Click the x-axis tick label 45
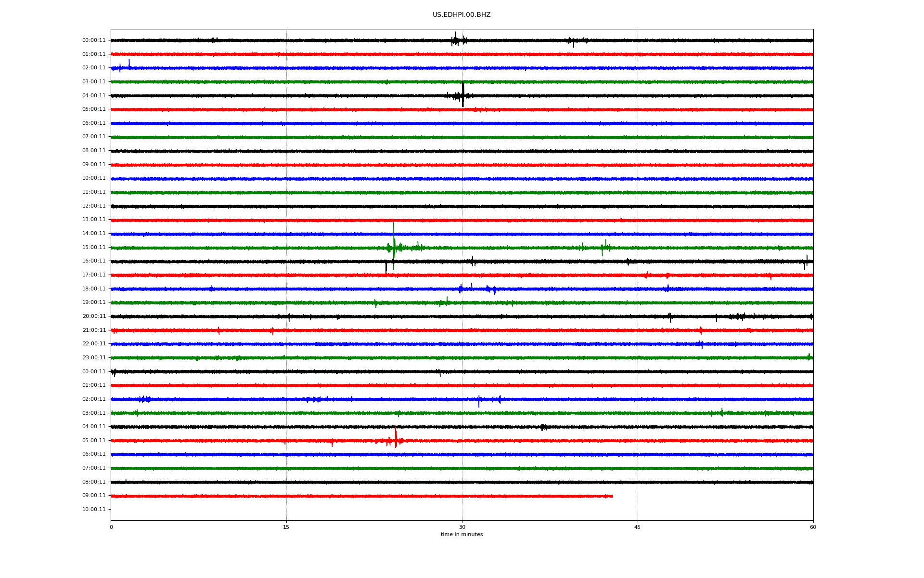This screenshot has width=924, height=578. (x=638, y=527)
